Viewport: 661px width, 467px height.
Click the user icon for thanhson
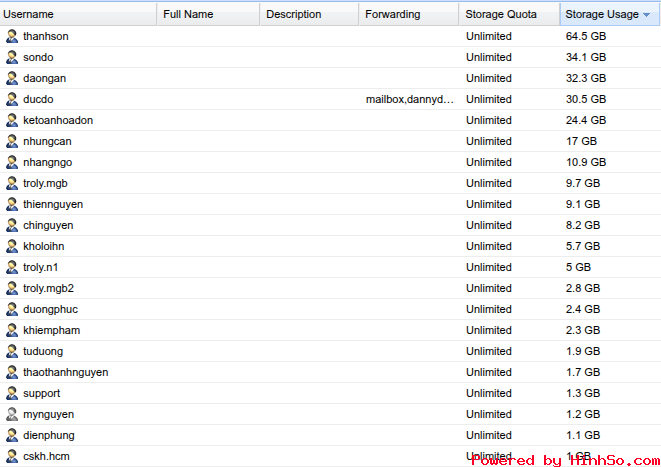(12, 36)
